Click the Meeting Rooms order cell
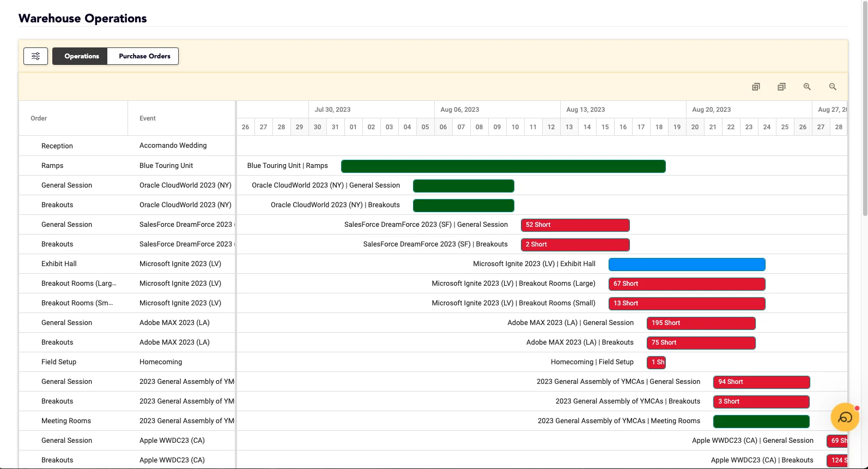868x469 pixels. [74, 421]
